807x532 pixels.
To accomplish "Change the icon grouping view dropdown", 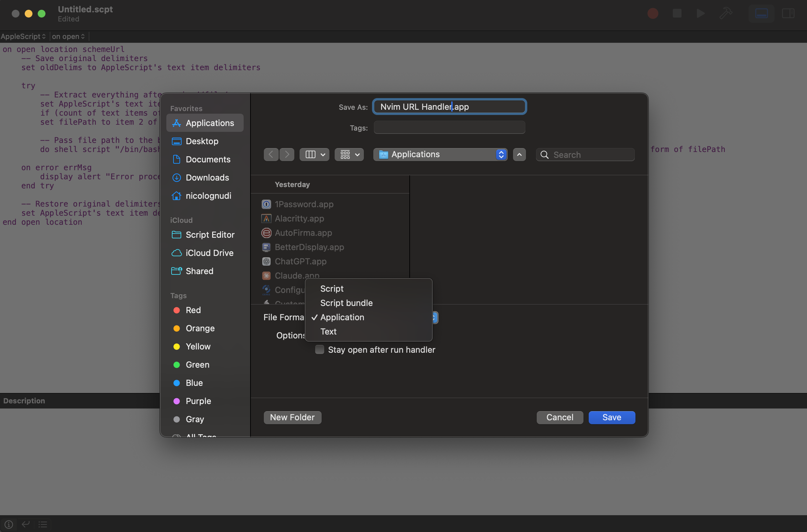I will [x=349, y=154].
